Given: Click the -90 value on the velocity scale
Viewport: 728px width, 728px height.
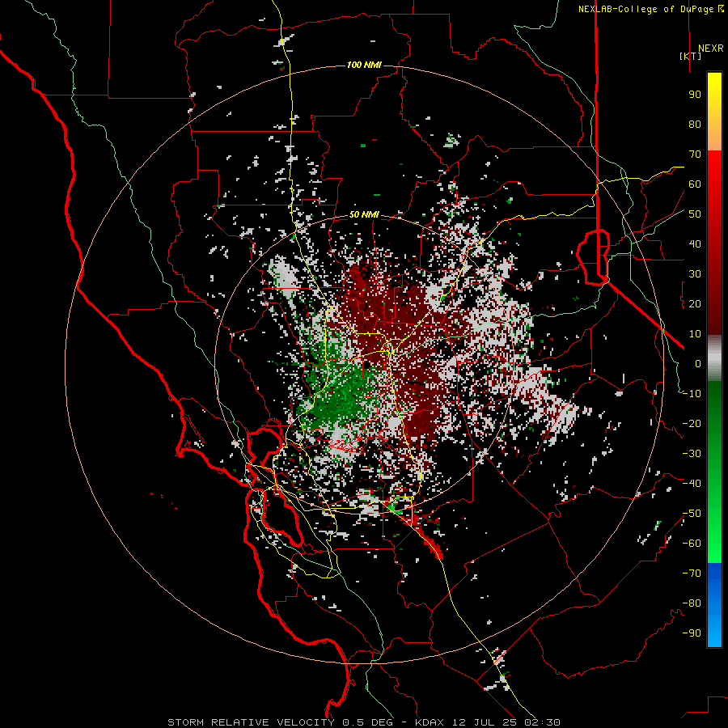Looking at the screenshot, I should [692, 633].
